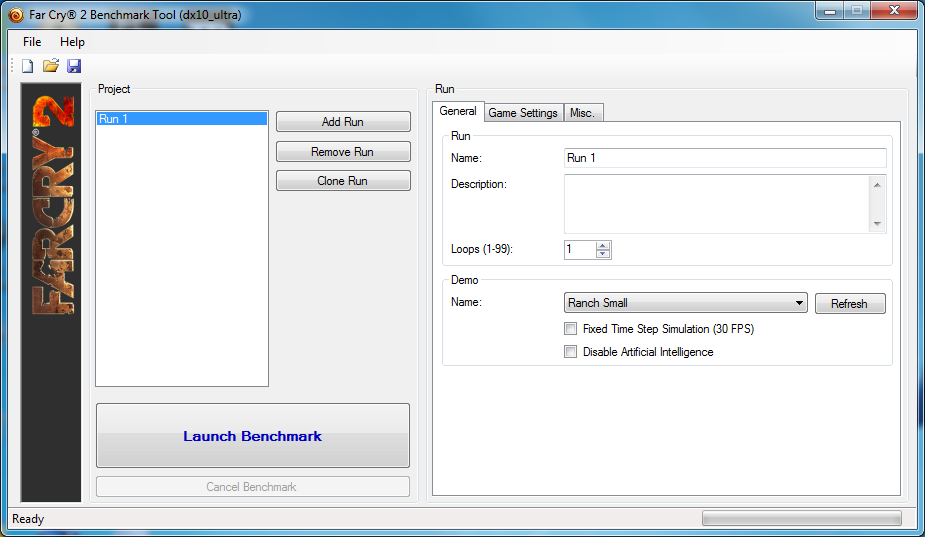
Task: Click inside the Description text area
Action: click(716, 204)
